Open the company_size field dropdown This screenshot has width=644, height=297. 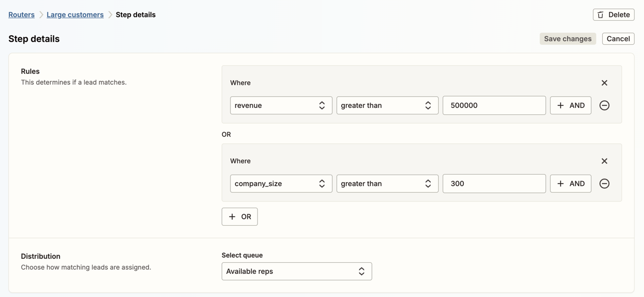click(281, 184)
